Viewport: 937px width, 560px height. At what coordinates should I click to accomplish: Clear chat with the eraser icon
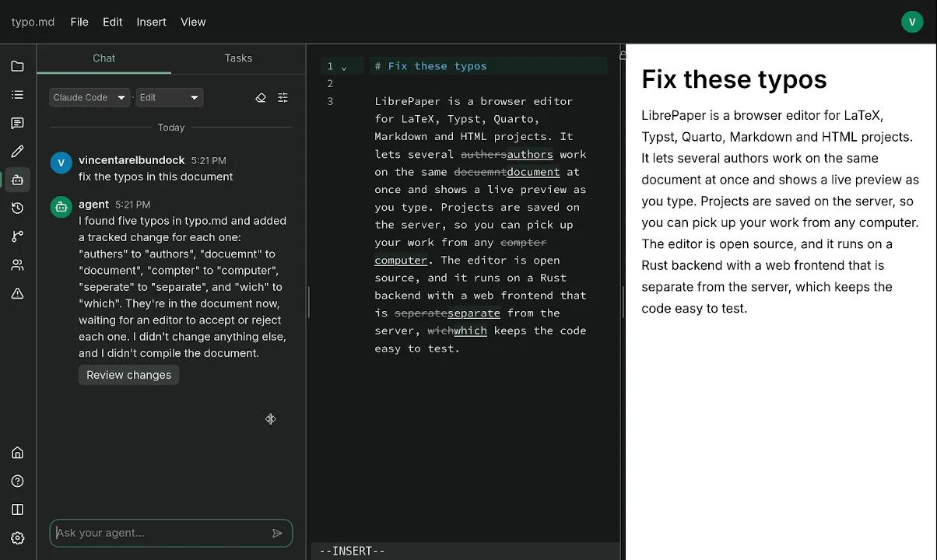click(x=261, y=98)
